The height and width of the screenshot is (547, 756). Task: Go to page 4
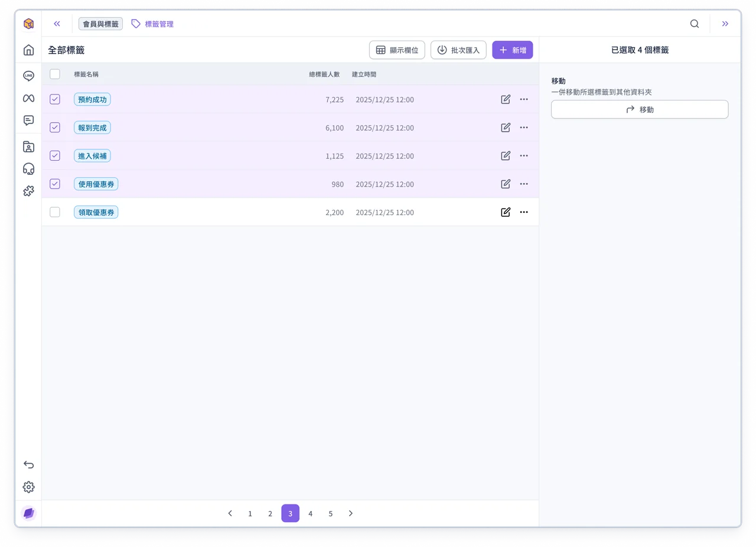(311, 513)
